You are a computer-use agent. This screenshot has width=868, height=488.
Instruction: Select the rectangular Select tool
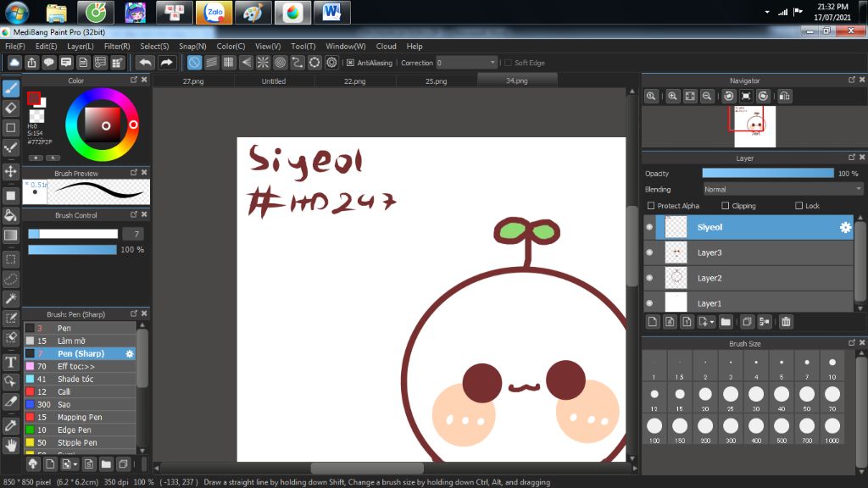10,259
